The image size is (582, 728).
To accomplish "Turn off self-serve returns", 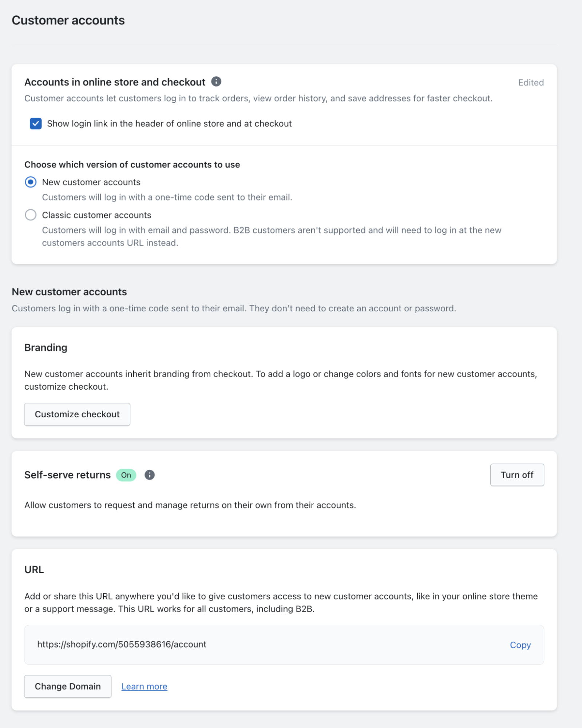I will [x=517, y=475].
